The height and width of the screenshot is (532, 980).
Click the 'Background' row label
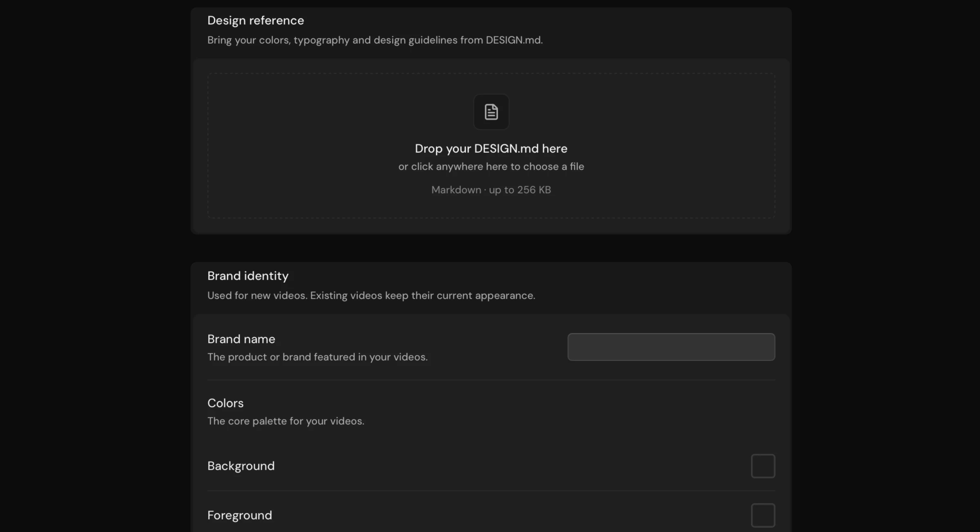tap(241, 466)
